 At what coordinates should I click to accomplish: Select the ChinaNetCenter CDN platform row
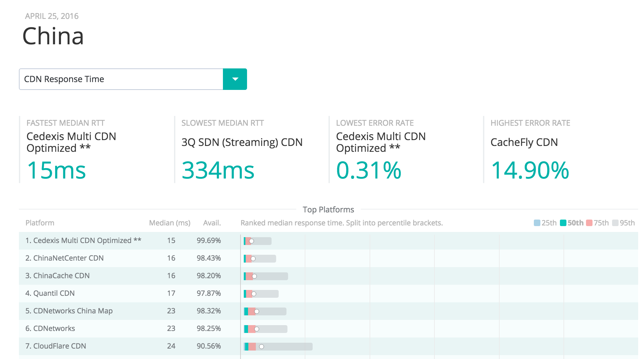[329, 258]
